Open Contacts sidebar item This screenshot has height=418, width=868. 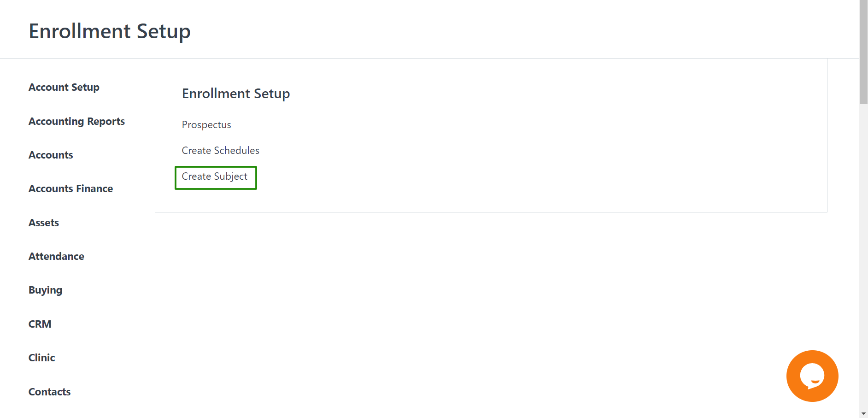pyautogui.click(x=49, y=392)
